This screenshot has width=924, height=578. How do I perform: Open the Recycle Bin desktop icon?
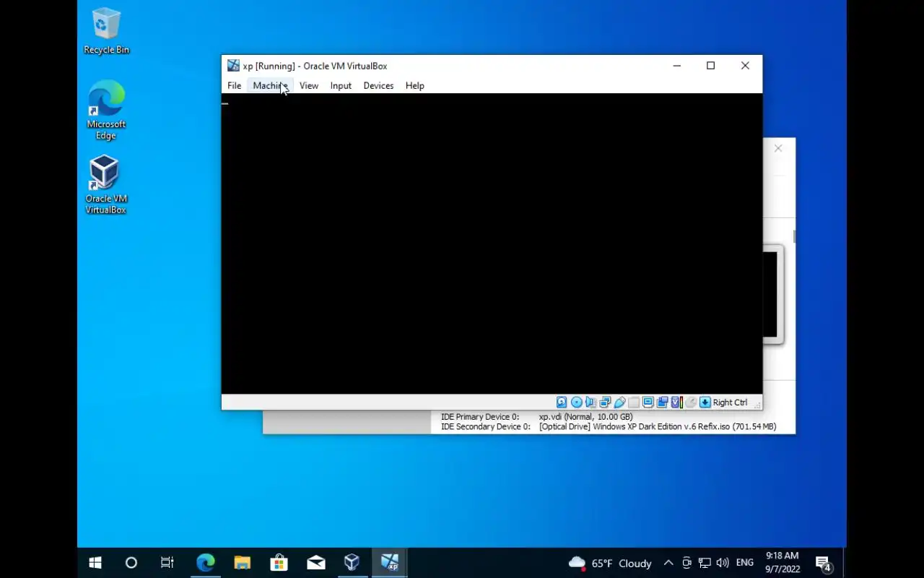[106, 31]
